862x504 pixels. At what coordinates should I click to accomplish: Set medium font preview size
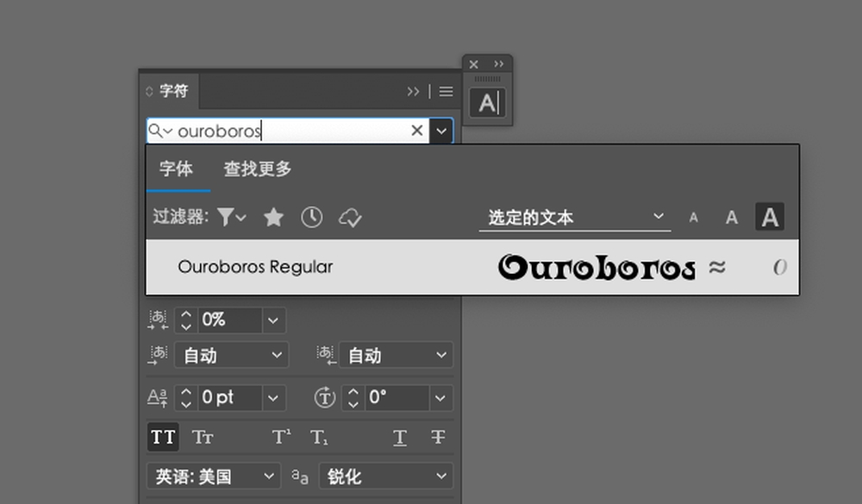pyautogui.click(x=731, y=218)
